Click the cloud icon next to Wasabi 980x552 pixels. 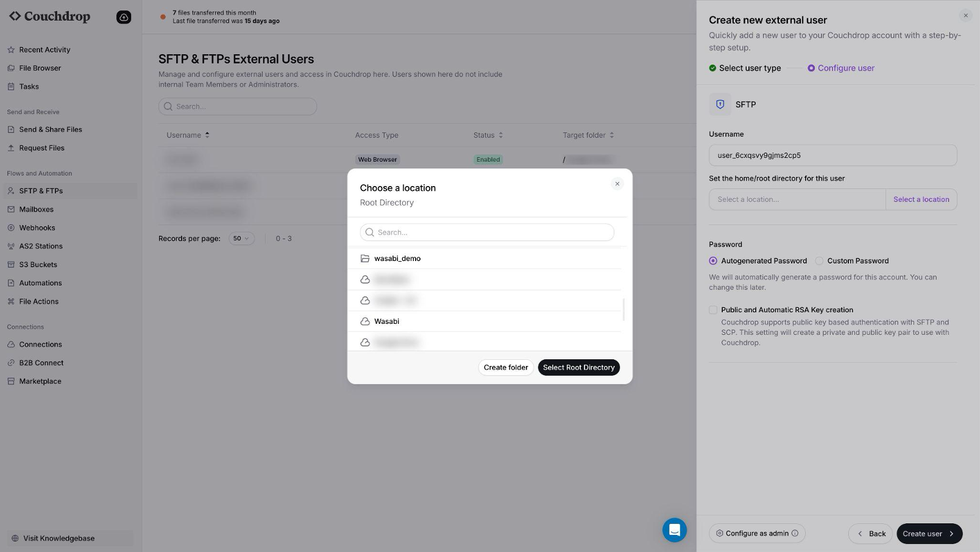365,321
